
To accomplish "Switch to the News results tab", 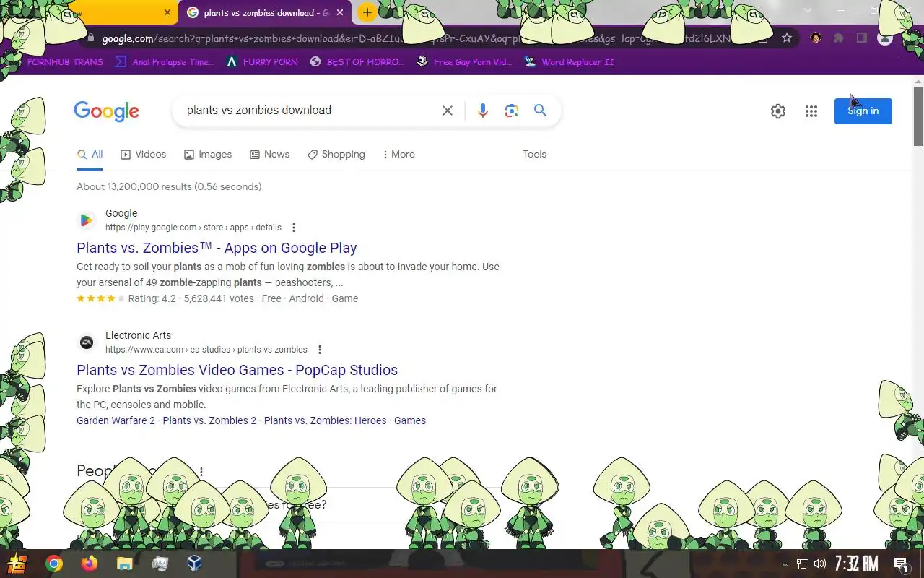I will coord(269,155).
